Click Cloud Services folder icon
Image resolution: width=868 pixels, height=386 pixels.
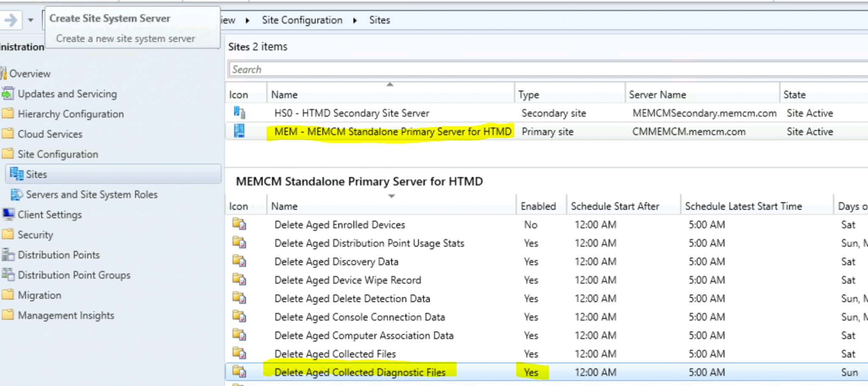coord(8,133)
